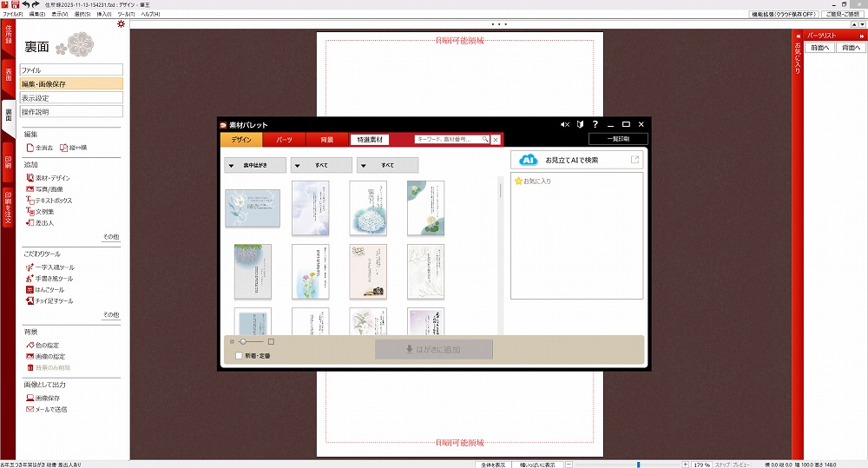Switch to the 背景 tab

click(326, 139)
